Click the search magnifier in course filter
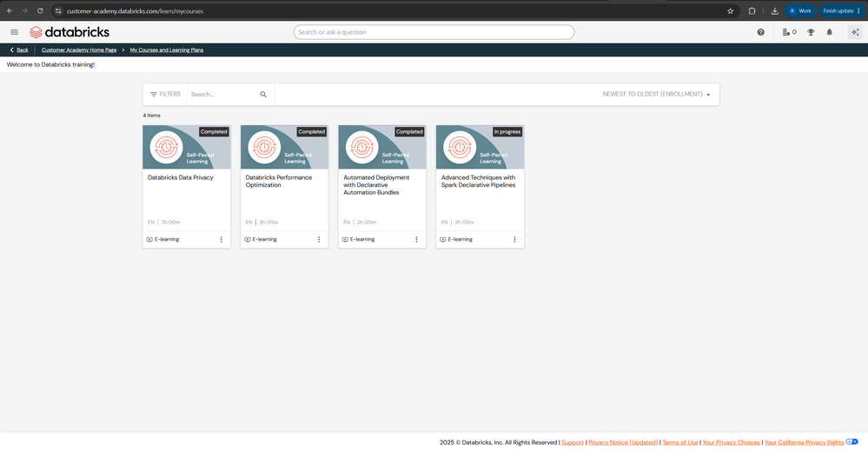 (x=263, y=95)
